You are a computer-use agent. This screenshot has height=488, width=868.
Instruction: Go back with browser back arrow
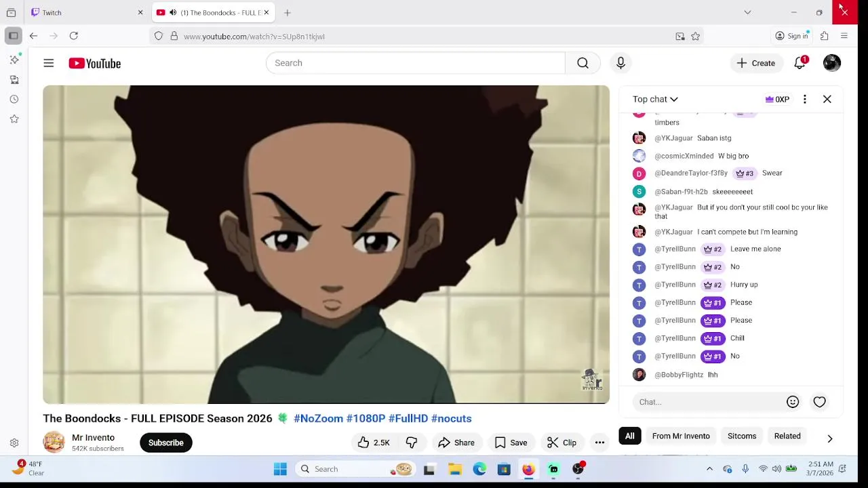tap(33, 36)
